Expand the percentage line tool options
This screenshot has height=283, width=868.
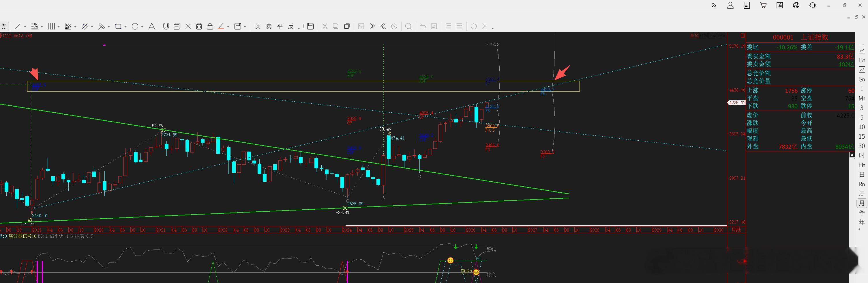point(42,27)
